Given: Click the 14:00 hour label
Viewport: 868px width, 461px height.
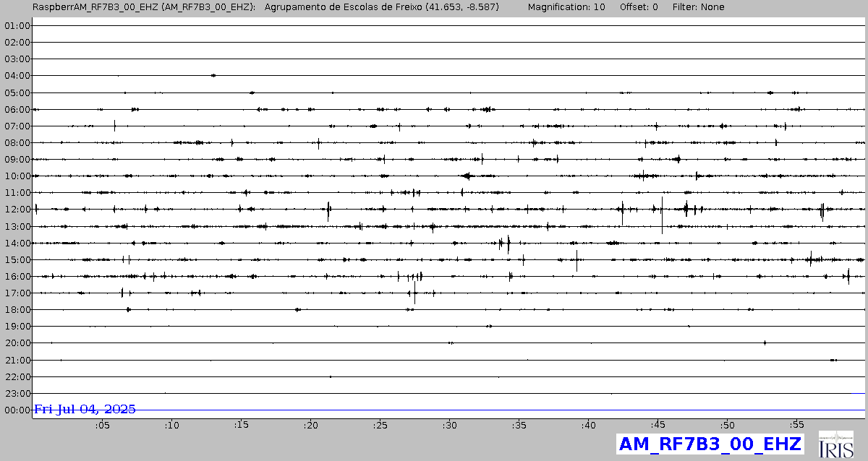Looking at the screenshot, I should (x=17, y=243).
